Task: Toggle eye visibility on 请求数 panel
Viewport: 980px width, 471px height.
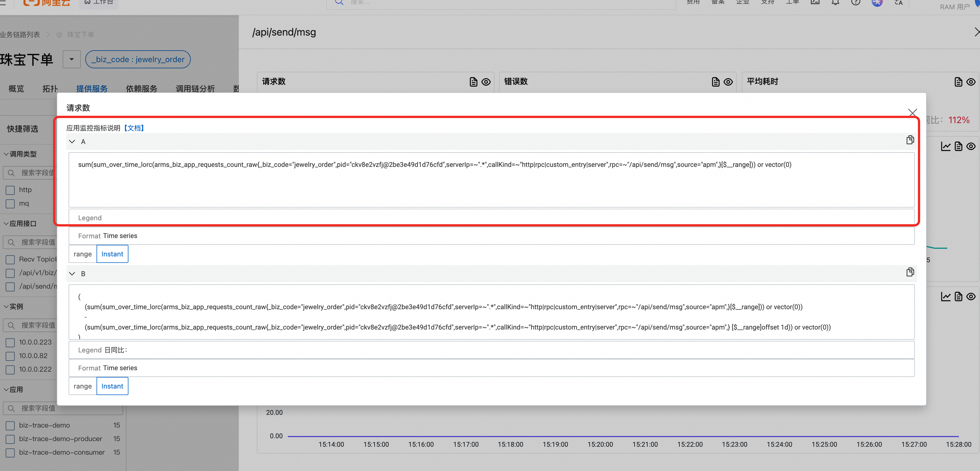Action: click(486, 82)
